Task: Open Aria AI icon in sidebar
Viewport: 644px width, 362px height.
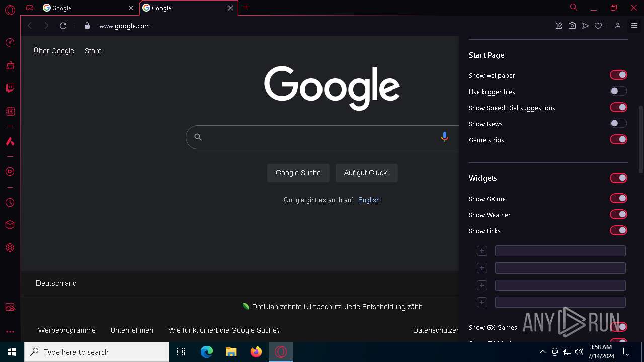Action: coord(10,141)
